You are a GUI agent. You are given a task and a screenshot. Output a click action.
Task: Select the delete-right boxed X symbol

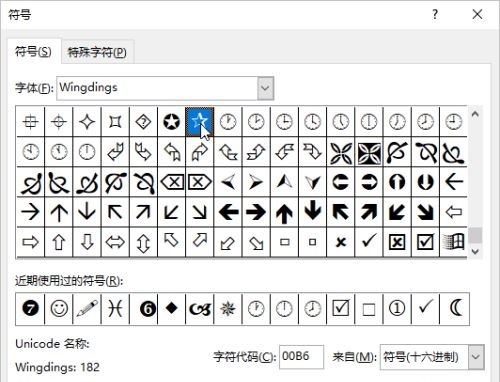click(x=199, y=182)
